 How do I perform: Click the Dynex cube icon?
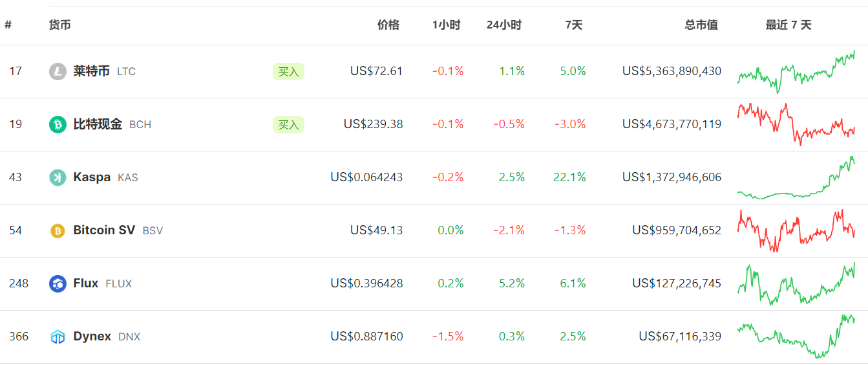pos(58,337)
